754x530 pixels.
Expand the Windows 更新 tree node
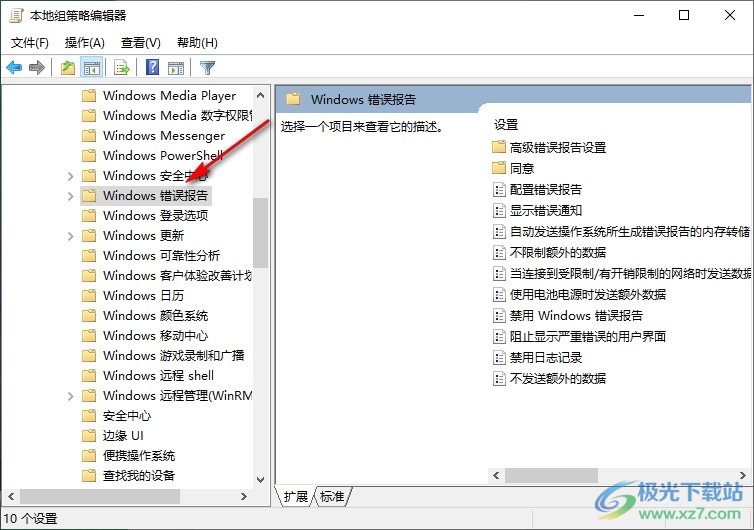point(71,236)
